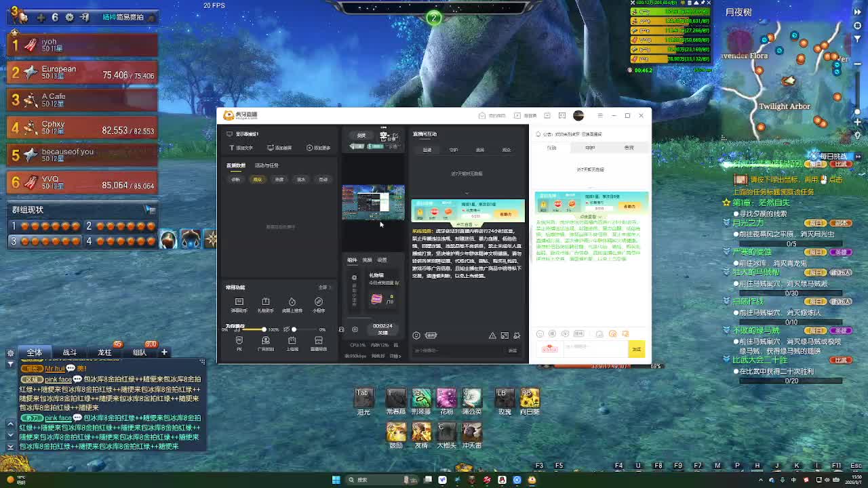Viewport: 868px width, 488px height.
Task: Open the PK function icon
Action: [x=239, y=342]
